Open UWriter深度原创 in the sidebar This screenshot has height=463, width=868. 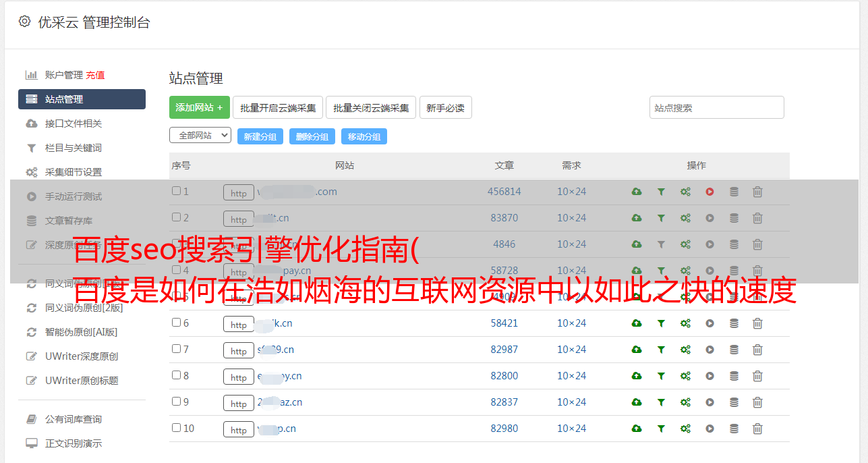click(82, 356)
